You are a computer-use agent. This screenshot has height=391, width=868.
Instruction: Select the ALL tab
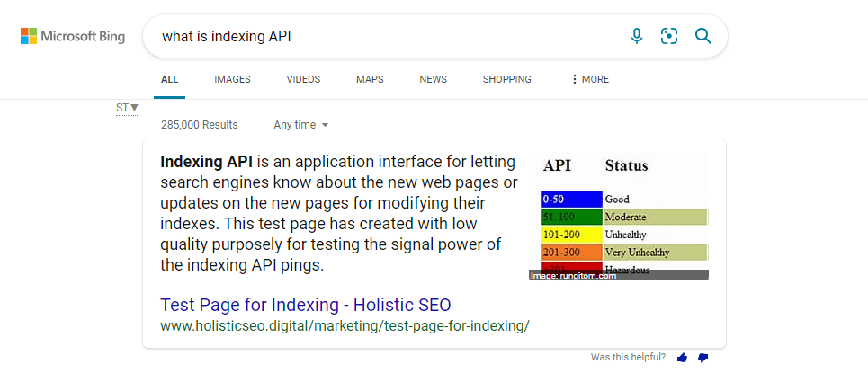(x=169, y=79)
